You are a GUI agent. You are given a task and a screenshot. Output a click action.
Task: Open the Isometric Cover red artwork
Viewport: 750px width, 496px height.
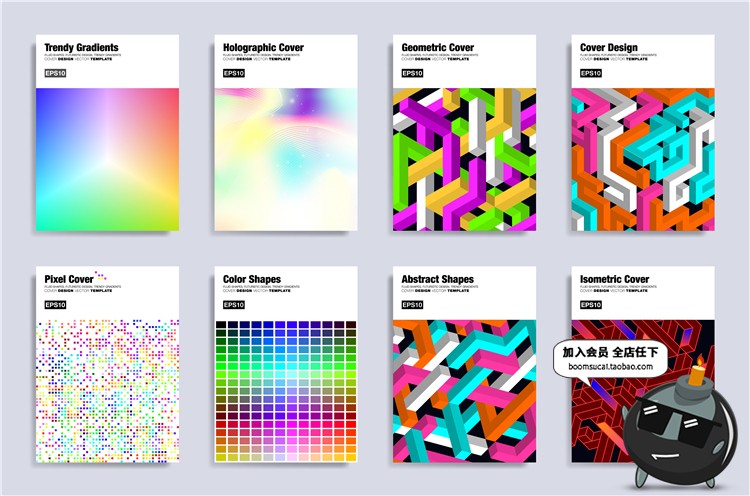click(600, 420)
